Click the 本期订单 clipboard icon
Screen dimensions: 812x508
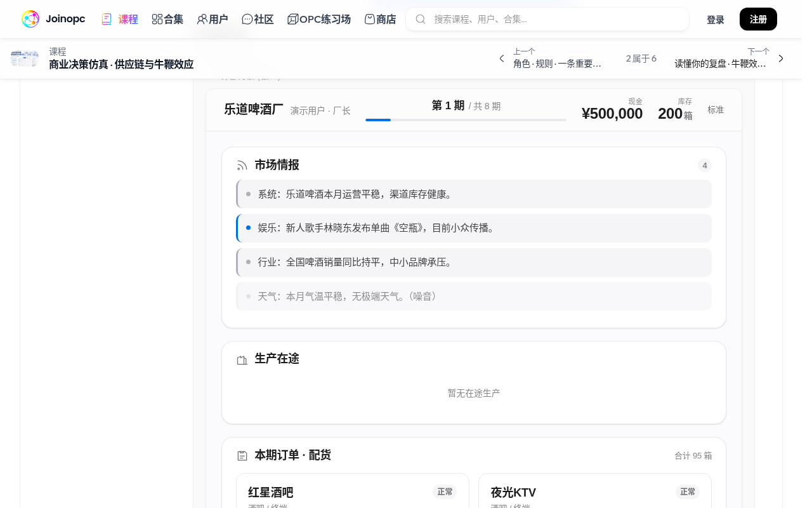click(242, 455)
